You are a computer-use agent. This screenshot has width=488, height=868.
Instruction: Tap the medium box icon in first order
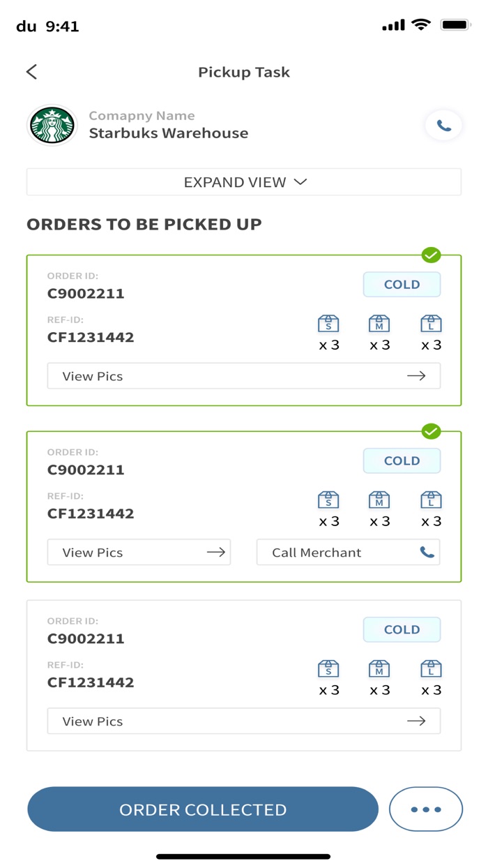pyautogui.click(x=379, y=324)
